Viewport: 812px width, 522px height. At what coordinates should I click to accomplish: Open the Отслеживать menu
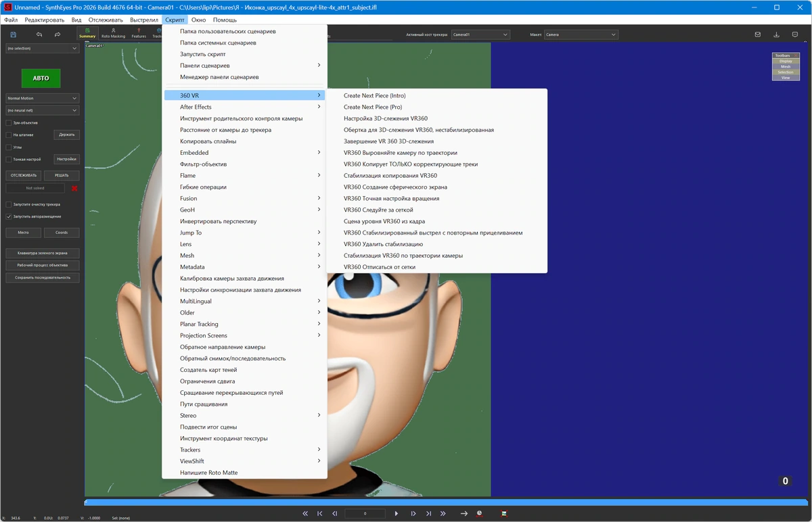coord(106,20)
